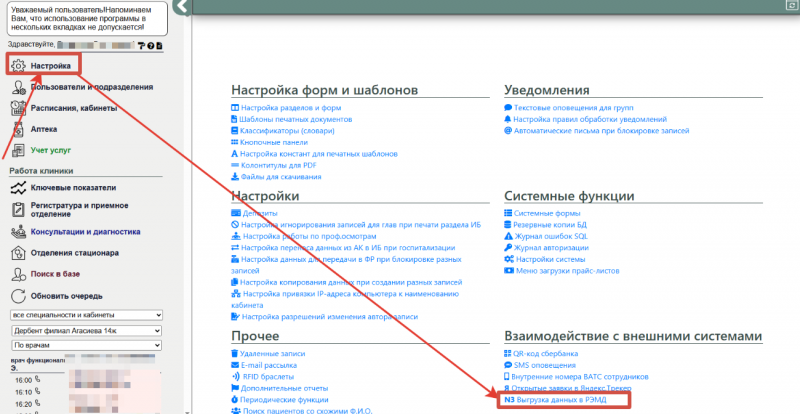Open Настройка разделов и форм link
800x414 pixels.
291,108
